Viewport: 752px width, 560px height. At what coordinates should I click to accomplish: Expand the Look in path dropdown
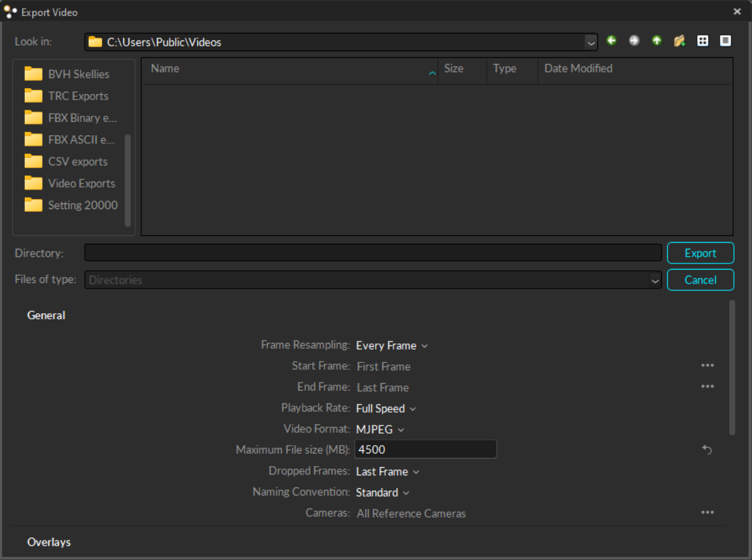(x=591, y=42)
